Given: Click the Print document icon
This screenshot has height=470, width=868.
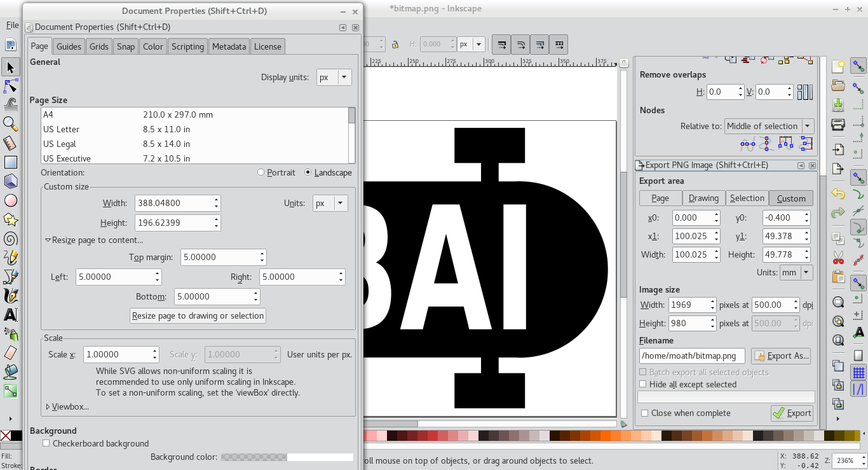Looking at the screenshot, I should click(x=838, y=124).
